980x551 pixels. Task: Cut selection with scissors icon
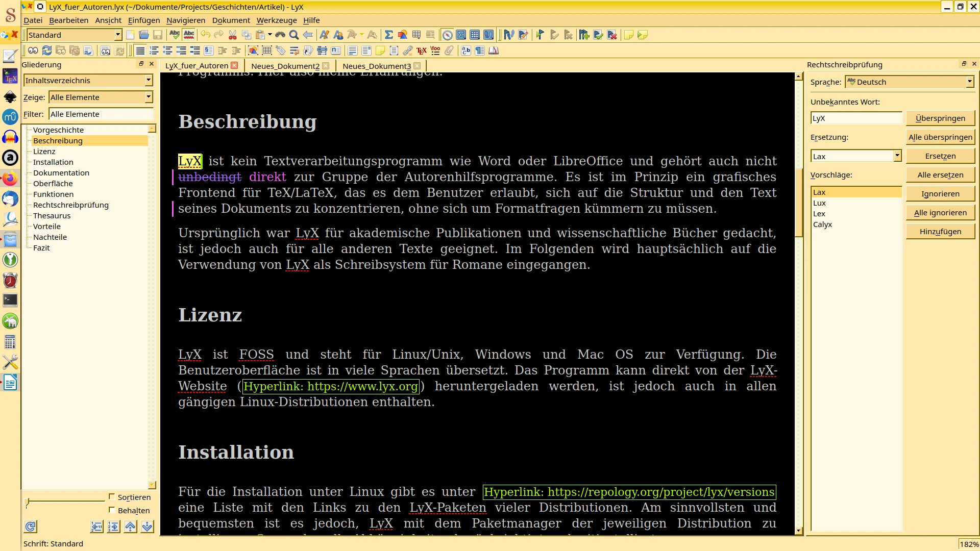click(233, 35)
